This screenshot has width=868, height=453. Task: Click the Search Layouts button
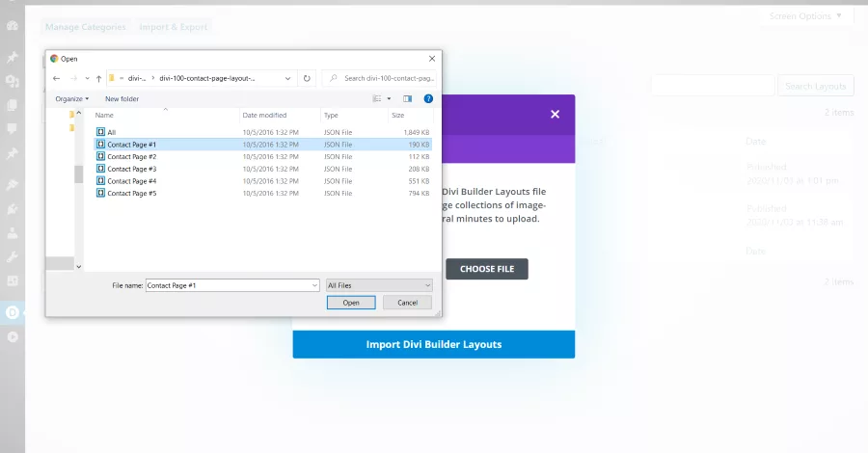point(815,87)
